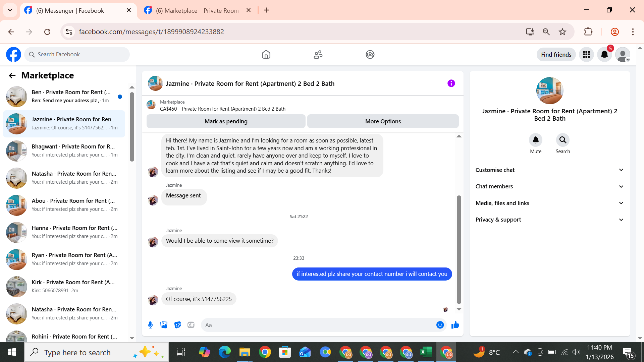Viewport: 644px width, 362px height.
Task: Search within conversation using magnifier icon
Action: coord(562,140)
